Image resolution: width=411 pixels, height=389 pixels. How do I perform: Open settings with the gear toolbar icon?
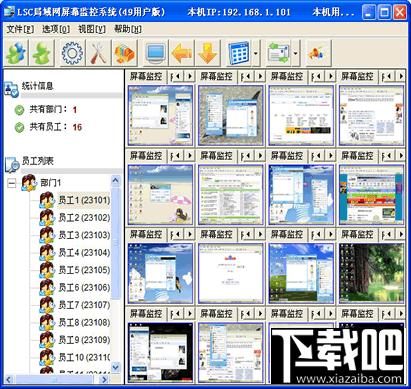tap(72, 53)
